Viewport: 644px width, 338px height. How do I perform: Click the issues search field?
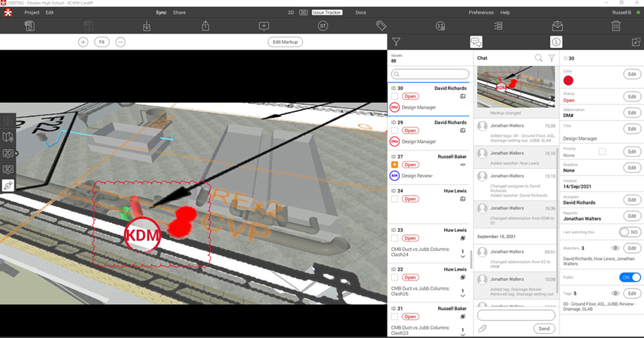point(430,74)
